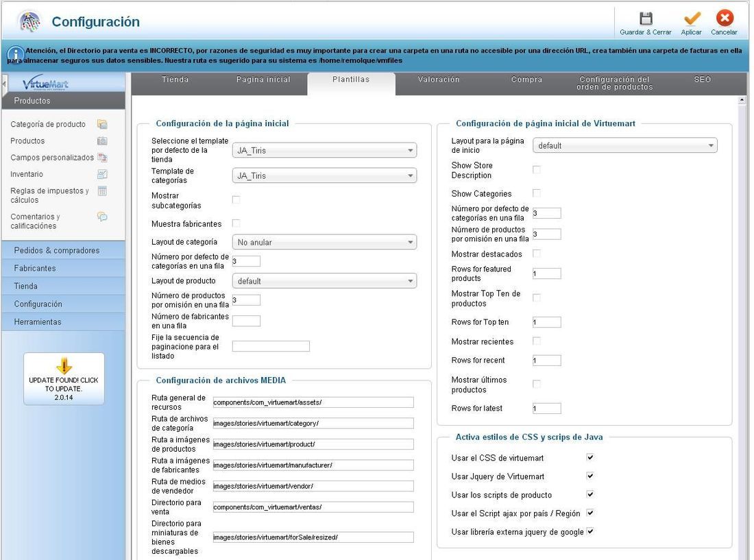Toggle Mostrar últimos productos checkbox
This screenshot has width=754, height=560.
[537, 384]
